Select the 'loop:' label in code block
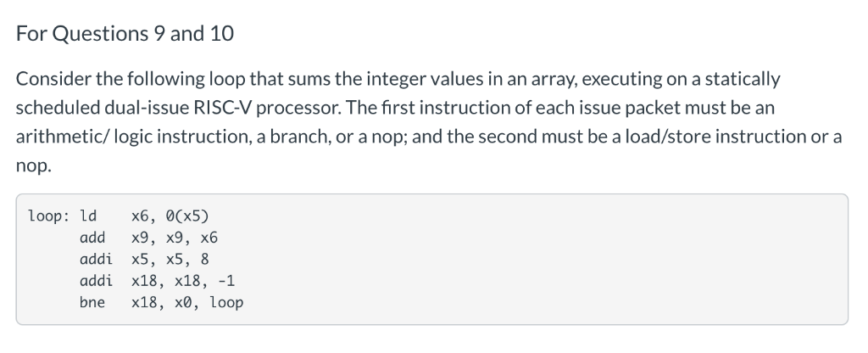 tap(49, 216)
